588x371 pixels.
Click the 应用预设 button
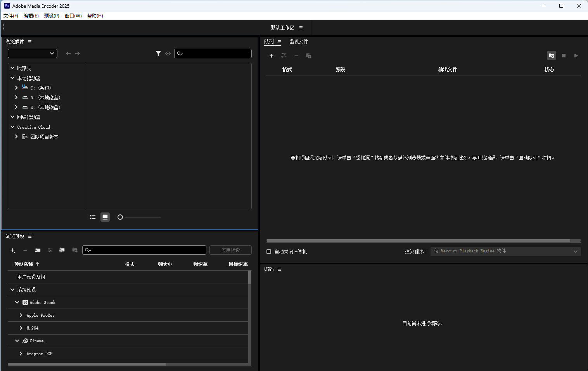pyautogui.click(x=230, y=250)
